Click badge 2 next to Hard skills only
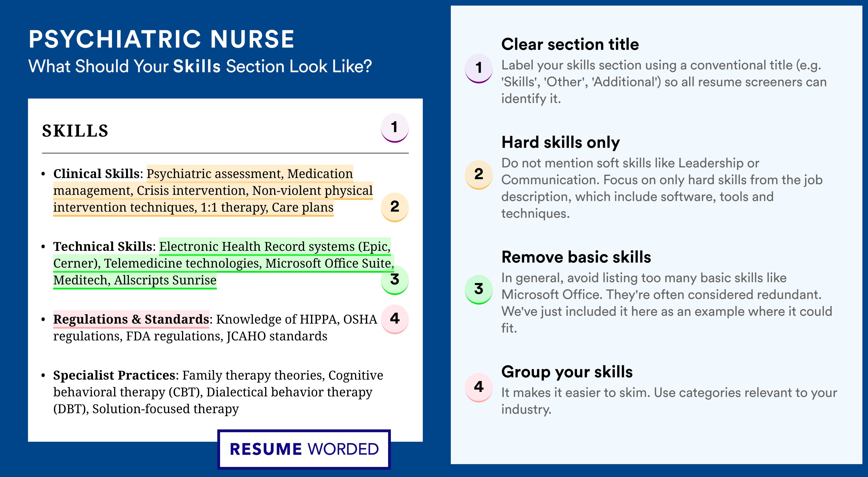 click(479, 175)
